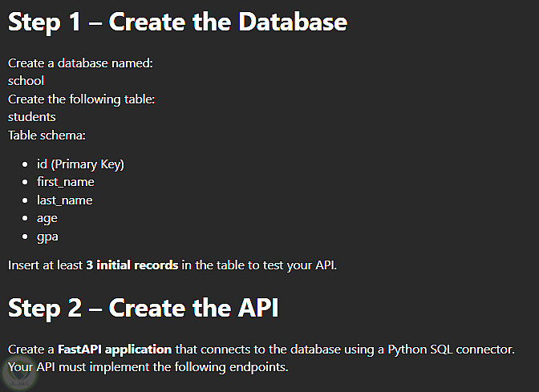Image resolution: width=539 pixels, height=392 pixels.
Task: Click the database name 'school'
Action: [26, 80]
